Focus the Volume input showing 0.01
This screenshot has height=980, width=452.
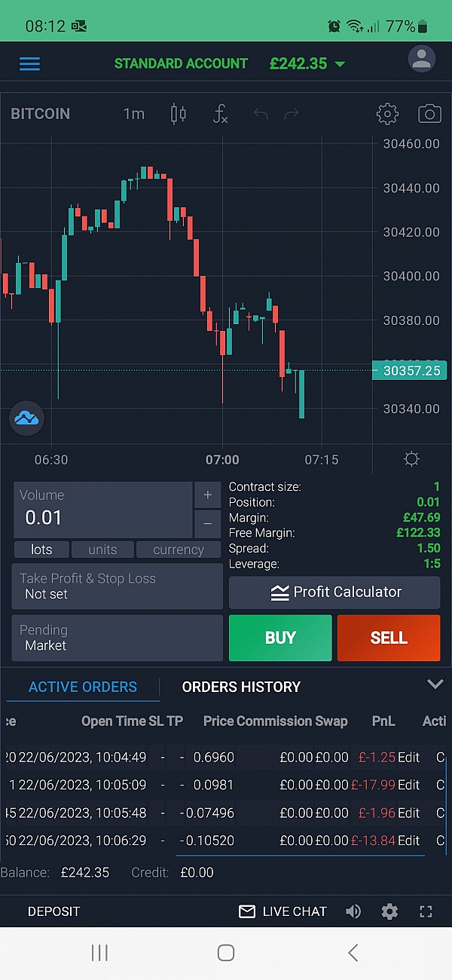102,510
